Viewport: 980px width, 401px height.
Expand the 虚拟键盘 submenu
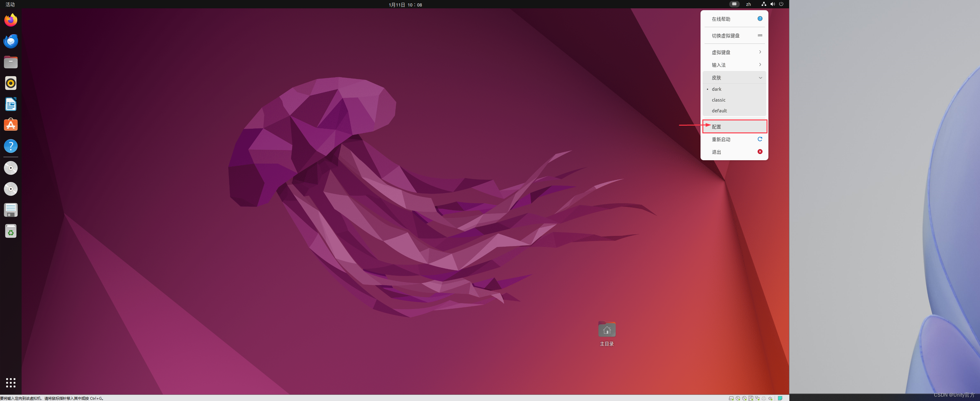pos(734,52)
